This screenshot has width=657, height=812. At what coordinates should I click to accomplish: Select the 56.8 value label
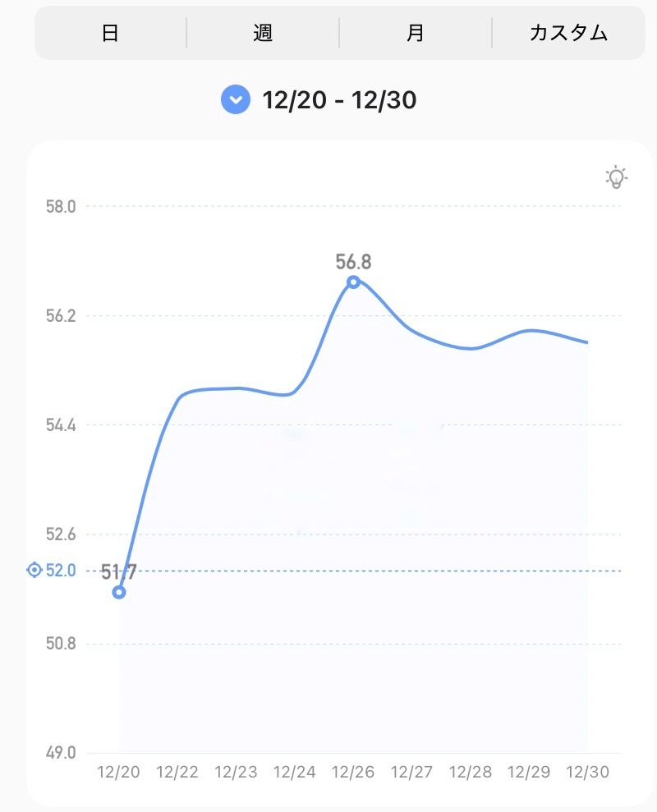(353, 262)
